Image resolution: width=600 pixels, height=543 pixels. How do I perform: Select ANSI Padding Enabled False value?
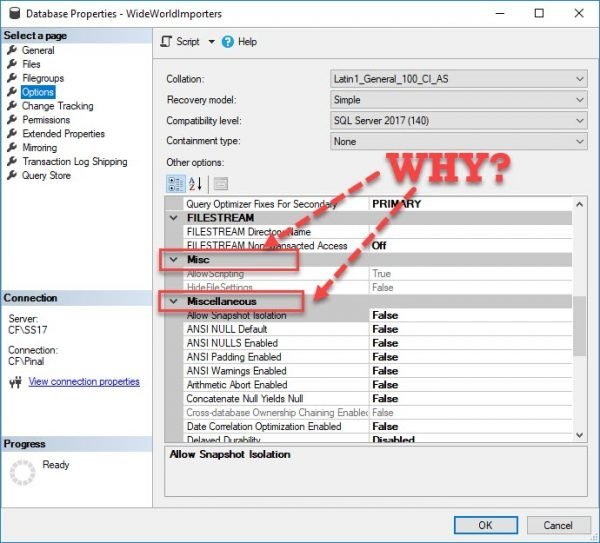(x=384, y=357)
